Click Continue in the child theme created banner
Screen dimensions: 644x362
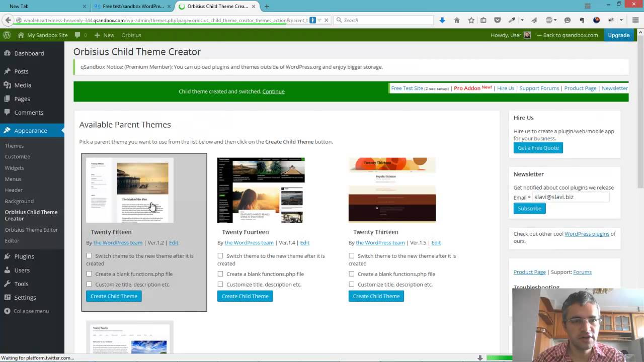(x=273, y=92)
